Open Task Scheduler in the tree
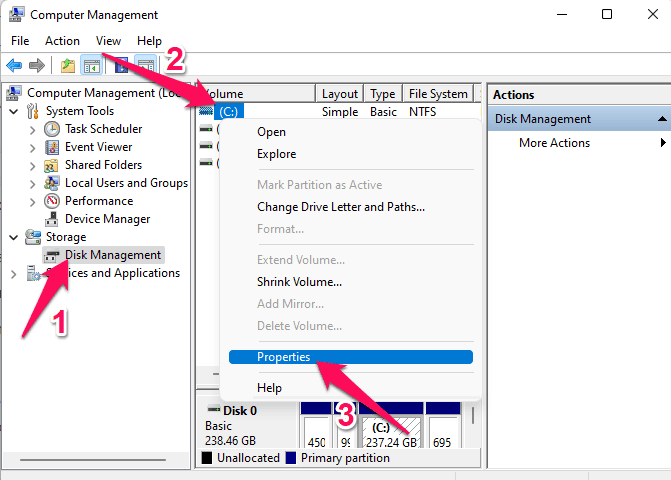The height and width of the screenshot is (480, 671). pyautogui.click(x=103, y=129)
